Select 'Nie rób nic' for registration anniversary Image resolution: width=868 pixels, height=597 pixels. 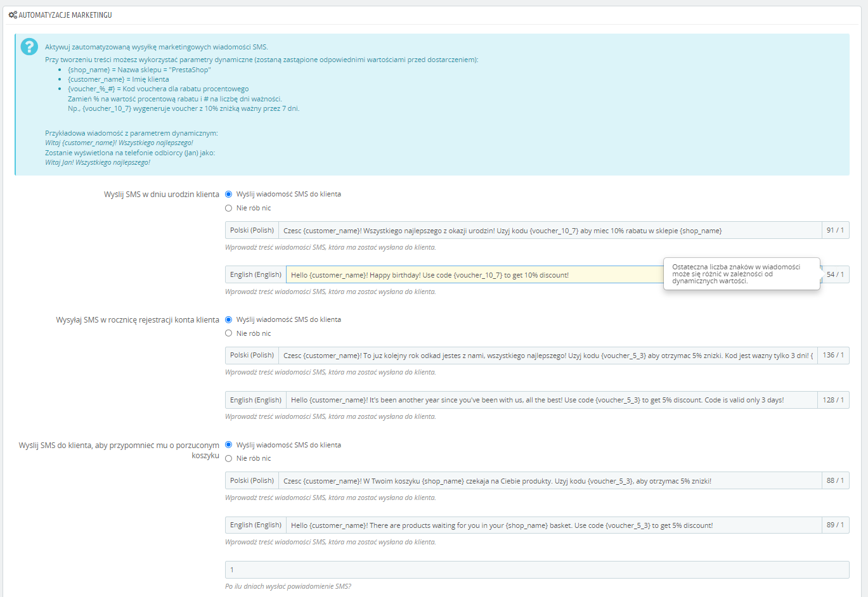229,333
